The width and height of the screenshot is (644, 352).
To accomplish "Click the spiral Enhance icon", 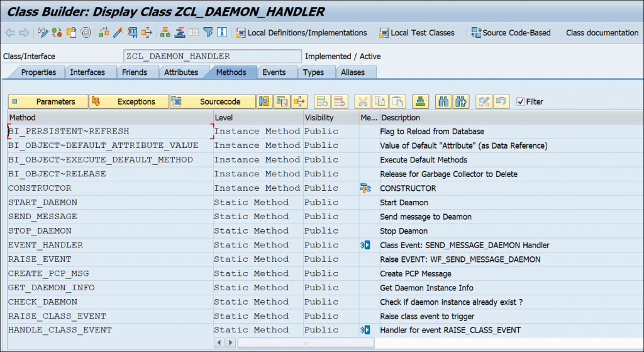I will point(86,33).
